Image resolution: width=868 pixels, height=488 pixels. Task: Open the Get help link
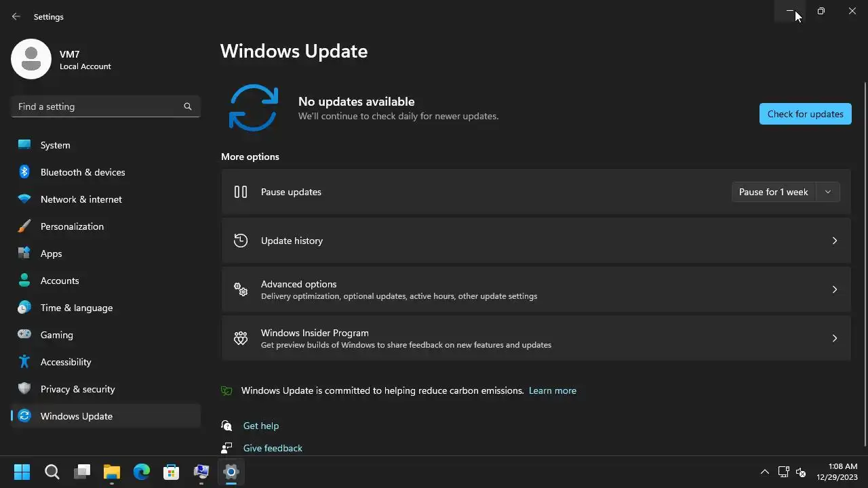[x=261, y=426]
